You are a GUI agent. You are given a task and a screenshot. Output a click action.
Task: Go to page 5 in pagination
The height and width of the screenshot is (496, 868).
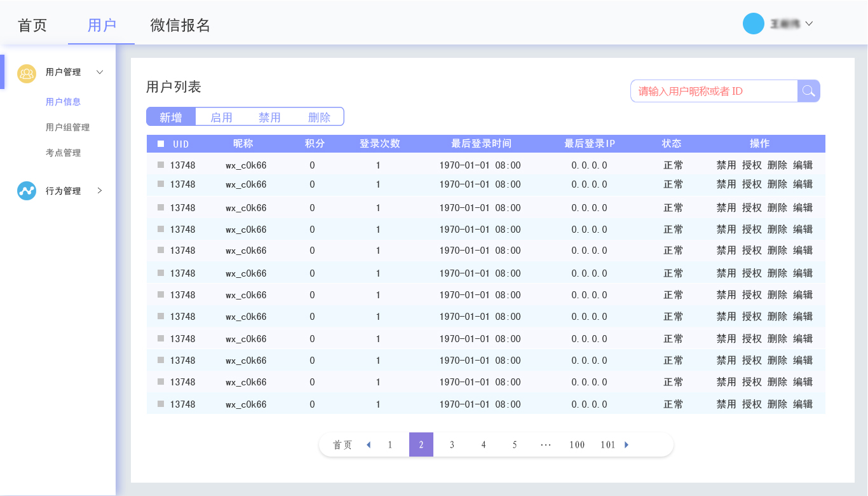(515, 445)
